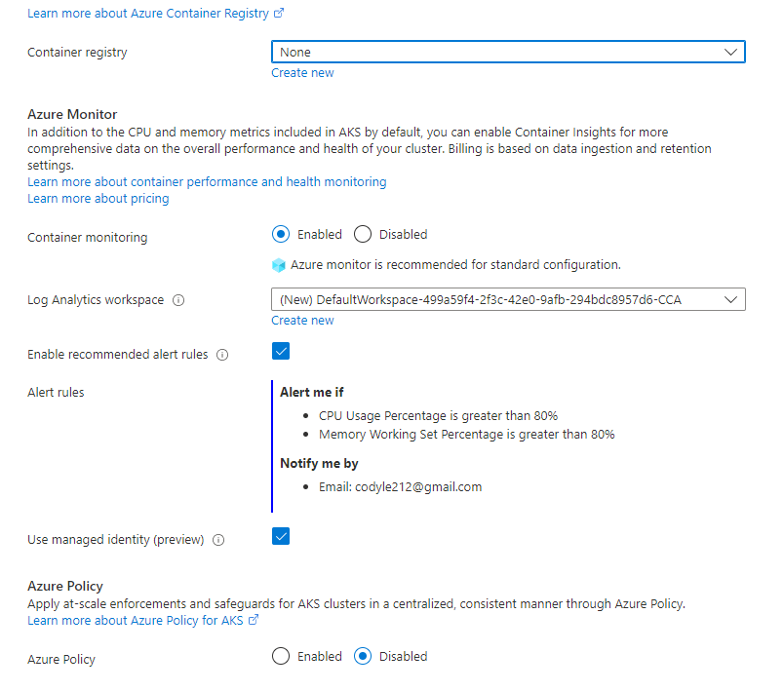Viewport: 784px width, 691px height.
Task: Open the Learn more about pricing link
Action: 98,199
